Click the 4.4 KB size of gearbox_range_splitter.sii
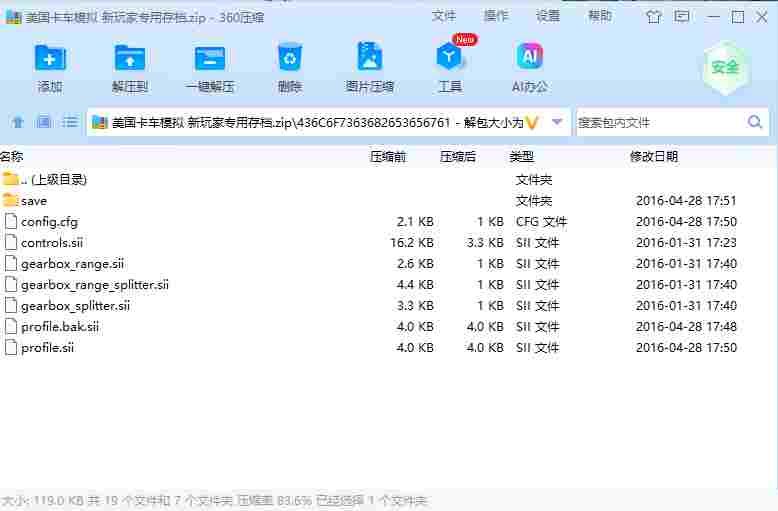 tap(415, 285)
